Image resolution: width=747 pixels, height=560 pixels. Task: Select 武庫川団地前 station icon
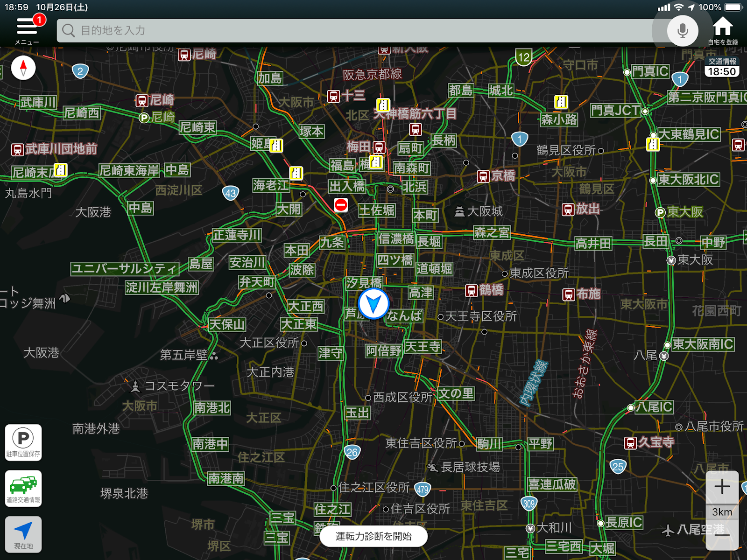18,150
